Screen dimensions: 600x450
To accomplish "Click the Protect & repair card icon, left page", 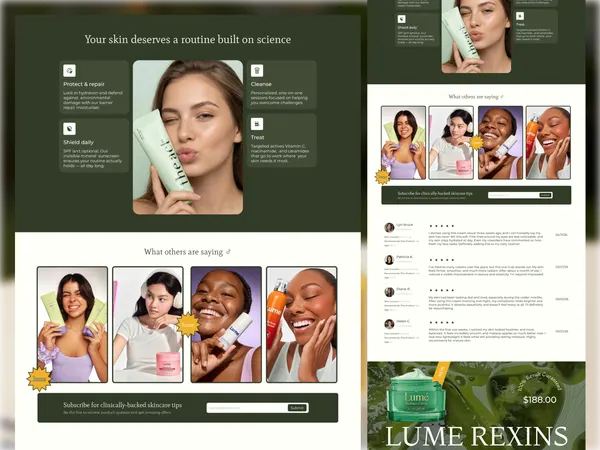I will 69,70.
